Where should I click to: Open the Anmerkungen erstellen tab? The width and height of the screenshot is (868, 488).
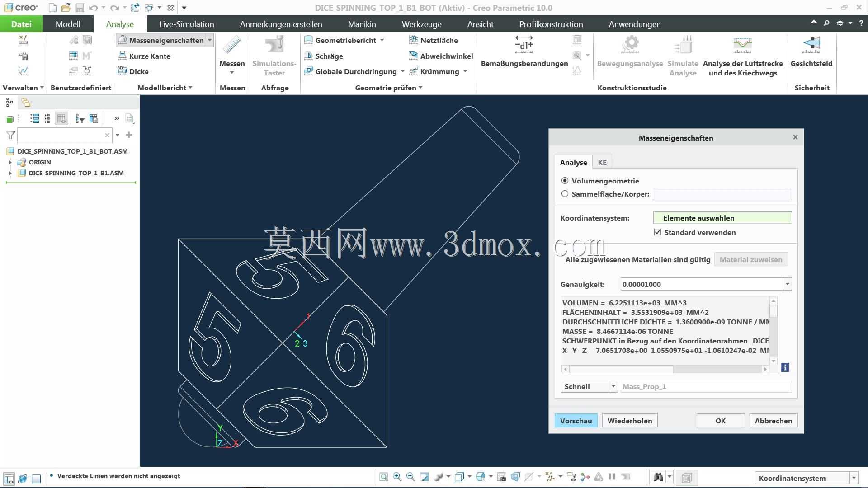tap(281, 24)
